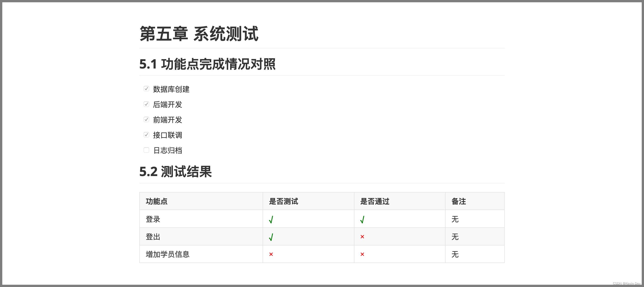Toggle the 数据库创建 checkbox

point(146,89)
